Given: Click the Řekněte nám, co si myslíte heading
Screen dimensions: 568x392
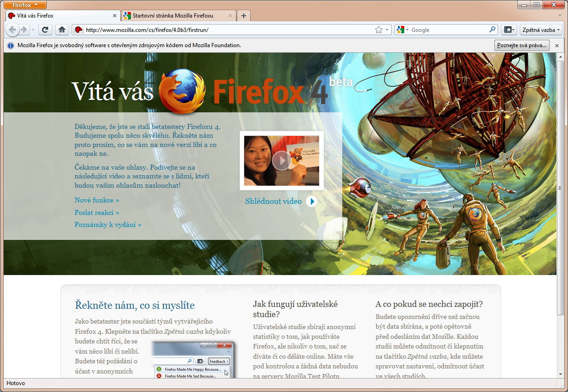Looking at the screenshot, I should (135, 306).
